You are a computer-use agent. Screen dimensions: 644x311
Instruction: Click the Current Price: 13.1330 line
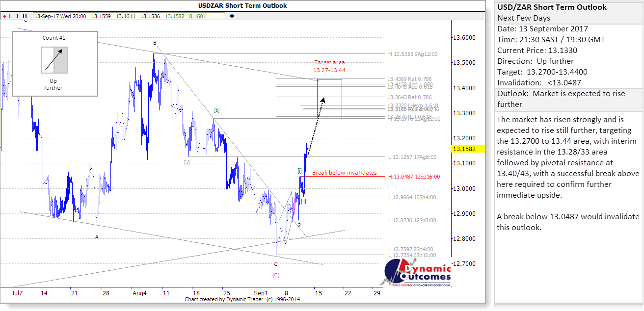click(537, 51)
